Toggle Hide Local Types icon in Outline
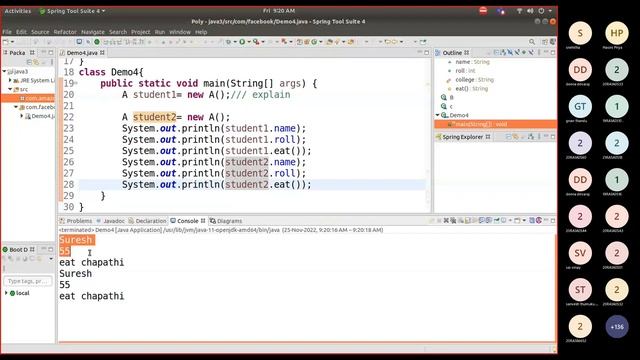This screenshot has height=360, width=640. coord(531,52)
